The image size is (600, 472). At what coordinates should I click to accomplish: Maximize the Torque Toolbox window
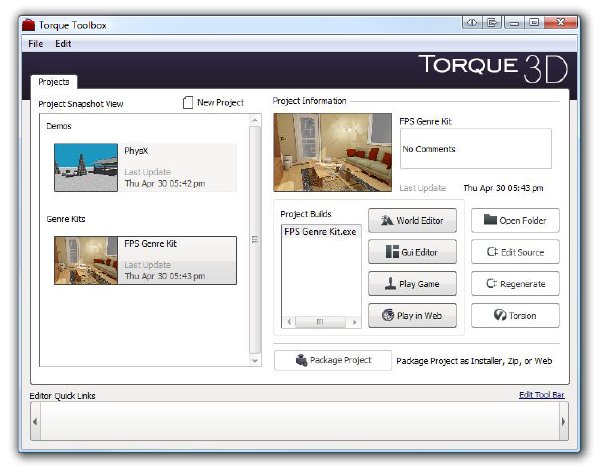(534, 23)
